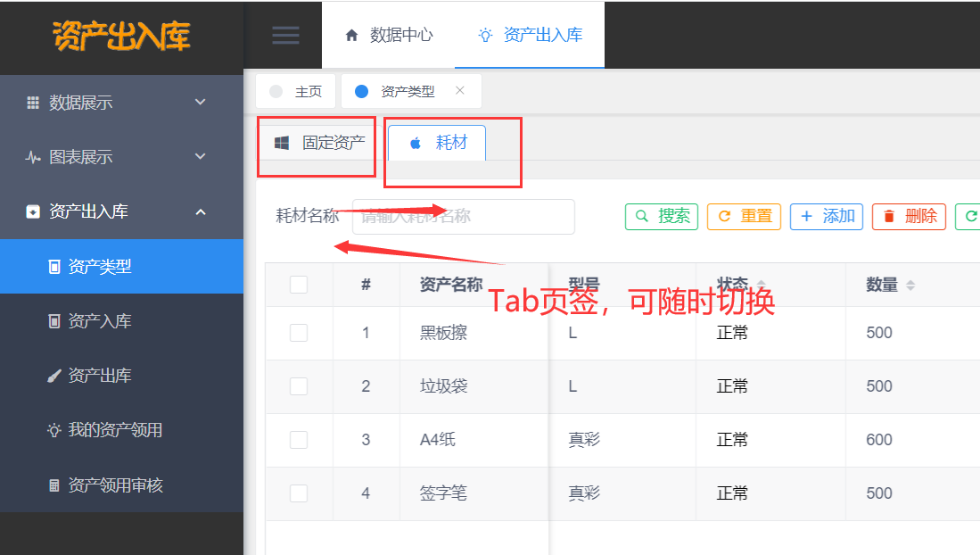The width and height of the screenshot is (980, 555).
Task: Click the bulb icon beside 我的资产领用
Action: 54,430
